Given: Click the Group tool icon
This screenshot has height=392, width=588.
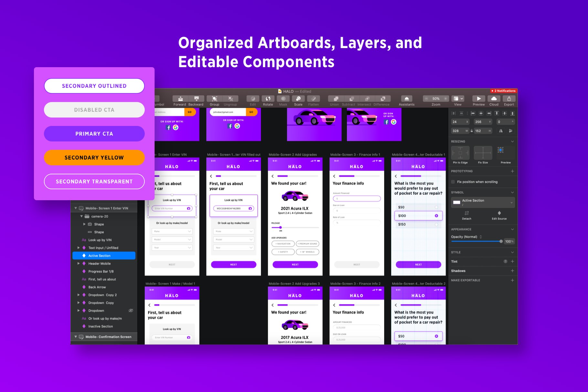Looking at the screenshot, I should pos(214,99).
